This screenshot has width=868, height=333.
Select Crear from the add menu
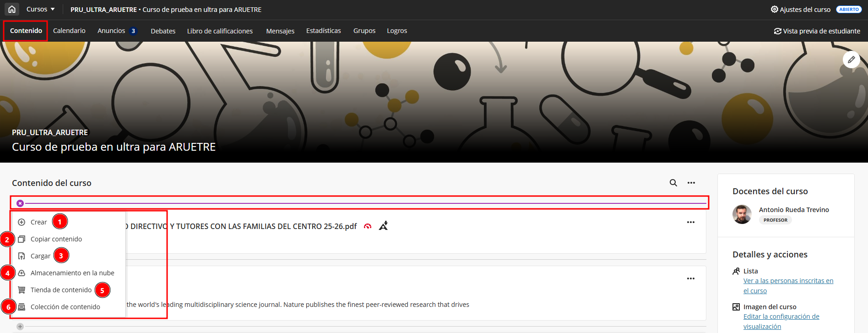click(x=38, y=222)
